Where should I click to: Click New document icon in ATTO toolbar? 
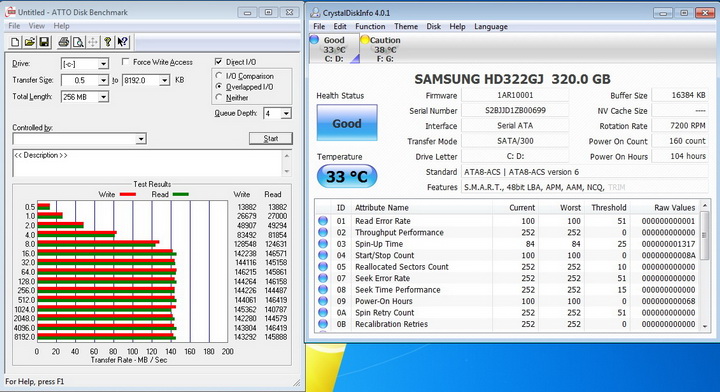pos(15,43)
